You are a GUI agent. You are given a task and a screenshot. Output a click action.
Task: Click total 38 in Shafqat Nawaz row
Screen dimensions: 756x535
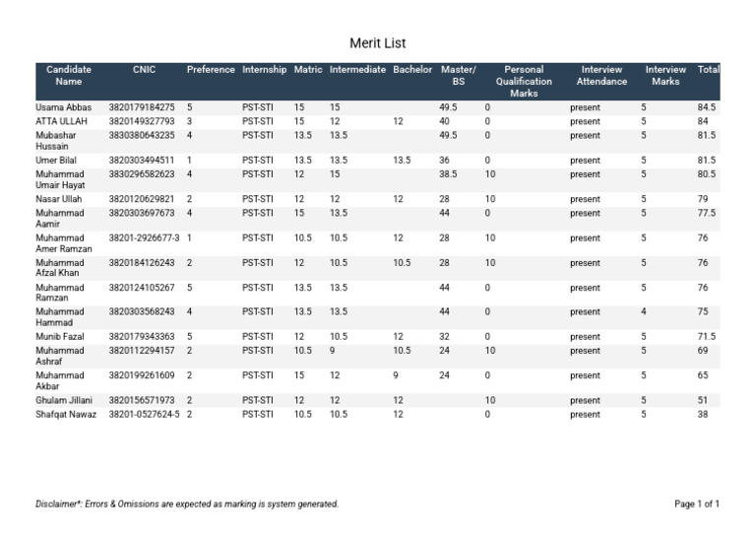(x=703, y=415)
